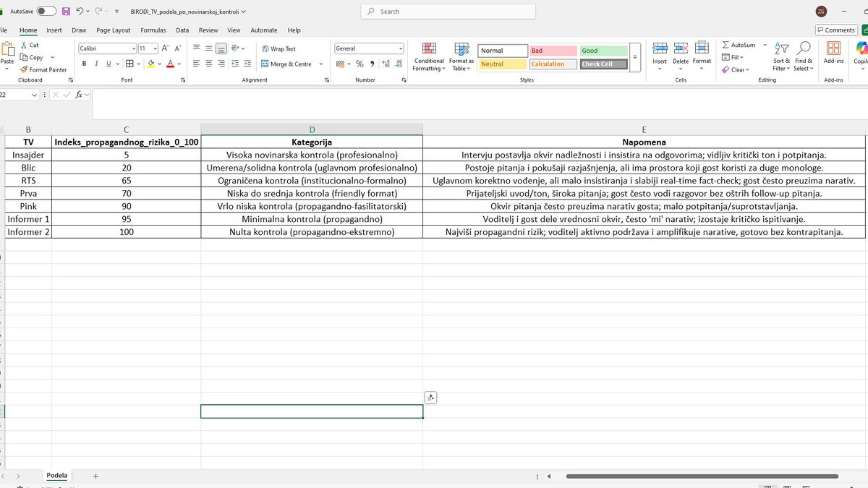This screenshot has height=488, width=868.
Task: Open the font name Calibri dropdown
Action: pyautogui.click(x=134, y=48)
